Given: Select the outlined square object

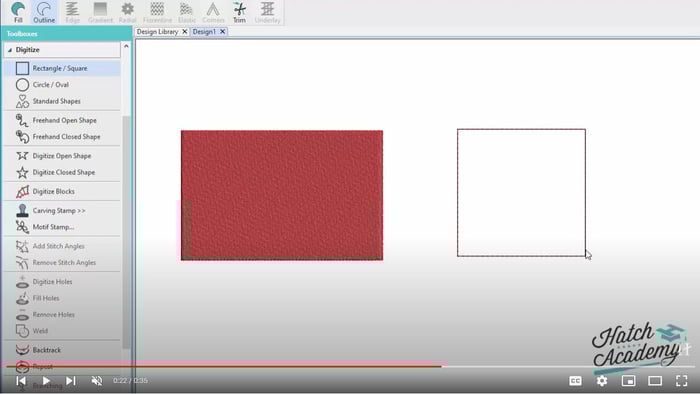Looking at the screenshot, I should point(521,193).
